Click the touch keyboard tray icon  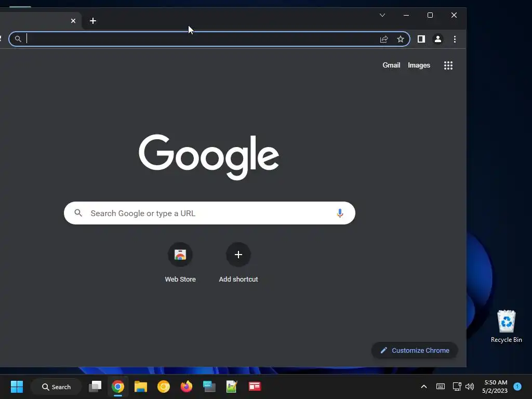441,387
